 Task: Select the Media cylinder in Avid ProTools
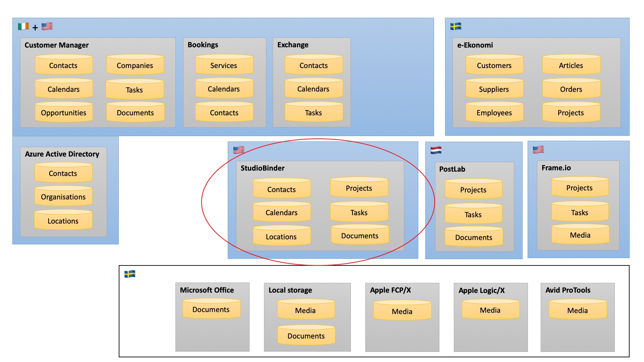tap(578, 309)
